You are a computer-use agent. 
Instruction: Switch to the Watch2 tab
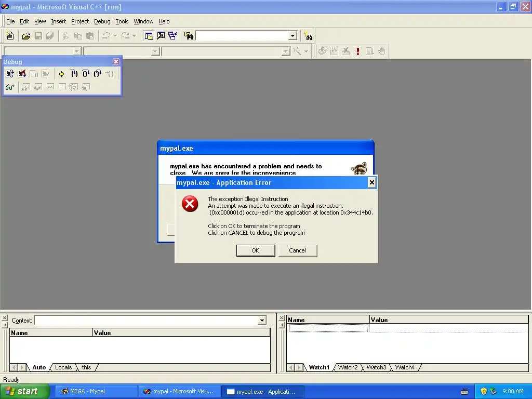pos(348,367)
